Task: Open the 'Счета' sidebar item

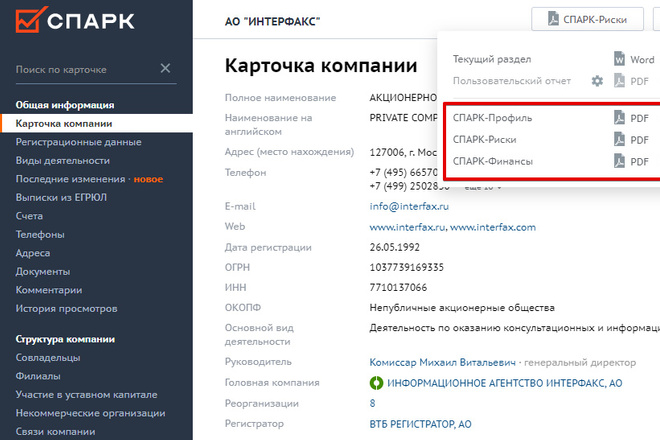Action: tap(29, 216)
